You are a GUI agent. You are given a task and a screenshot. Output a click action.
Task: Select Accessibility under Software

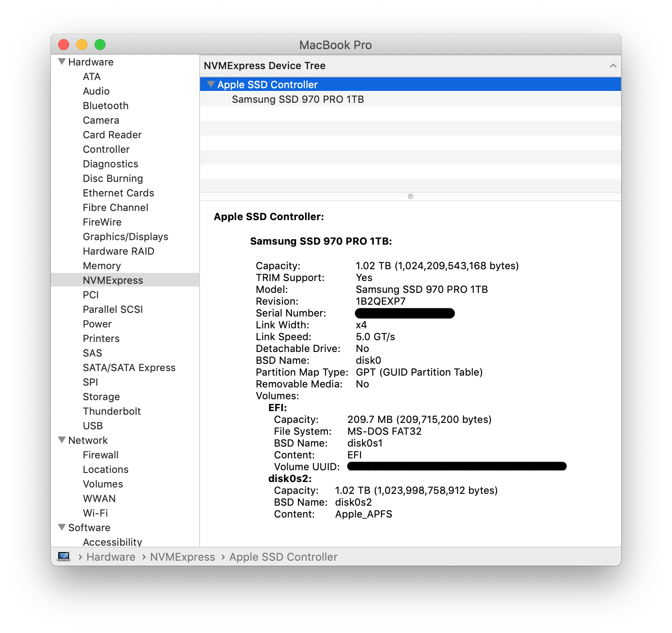(112, 542)
